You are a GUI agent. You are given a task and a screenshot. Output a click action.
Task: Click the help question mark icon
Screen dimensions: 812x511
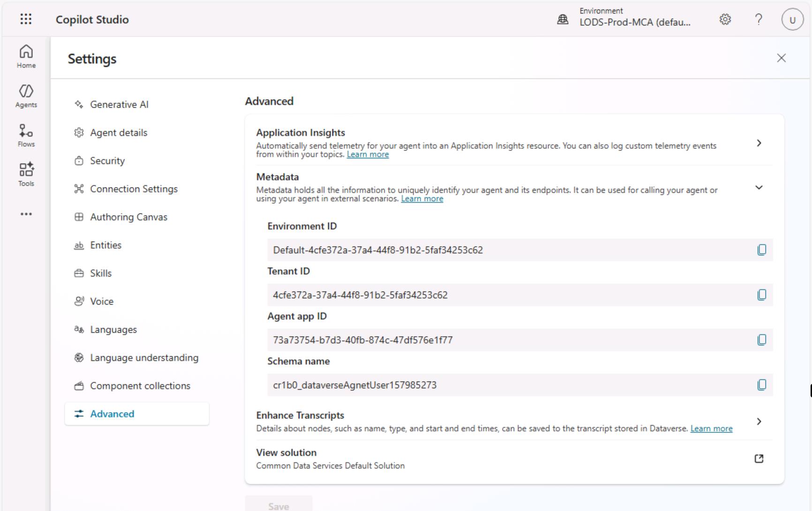758,19
